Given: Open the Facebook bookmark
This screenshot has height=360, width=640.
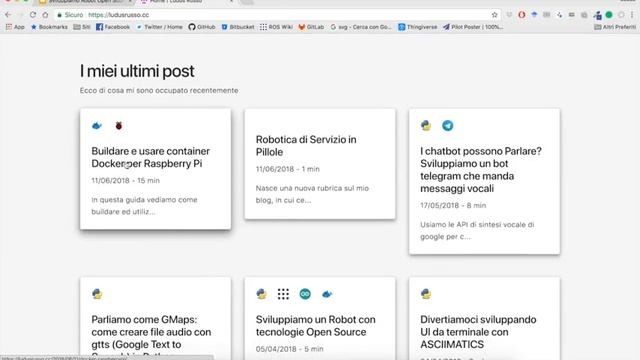Looking at the screenshot, I should click(x=113, y=27).
